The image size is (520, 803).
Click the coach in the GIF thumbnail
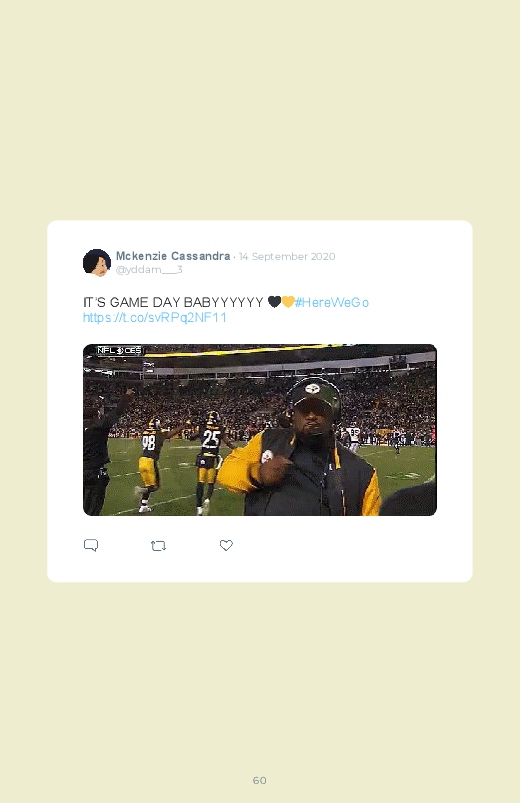point(302,448)
